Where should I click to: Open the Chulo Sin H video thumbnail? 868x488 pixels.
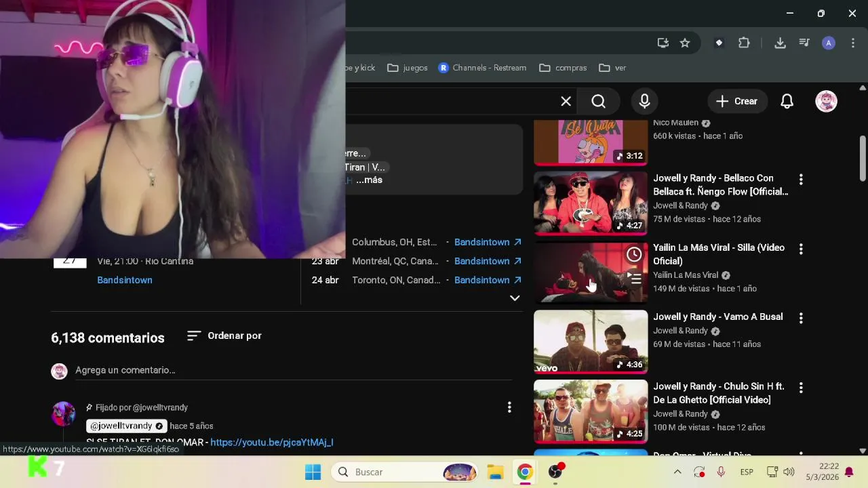pyautogui.click(x=591, y=411)
